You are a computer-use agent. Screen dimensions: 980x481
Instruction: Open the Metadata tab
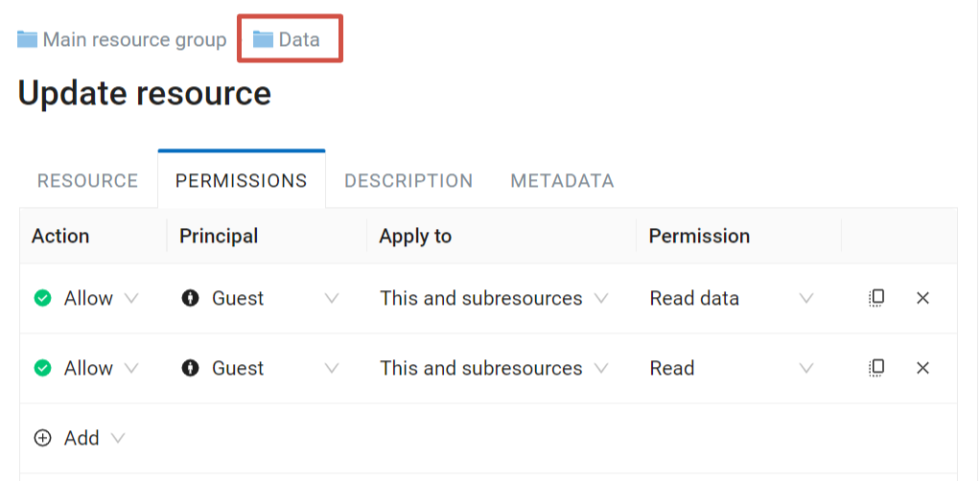coord(563,181)
